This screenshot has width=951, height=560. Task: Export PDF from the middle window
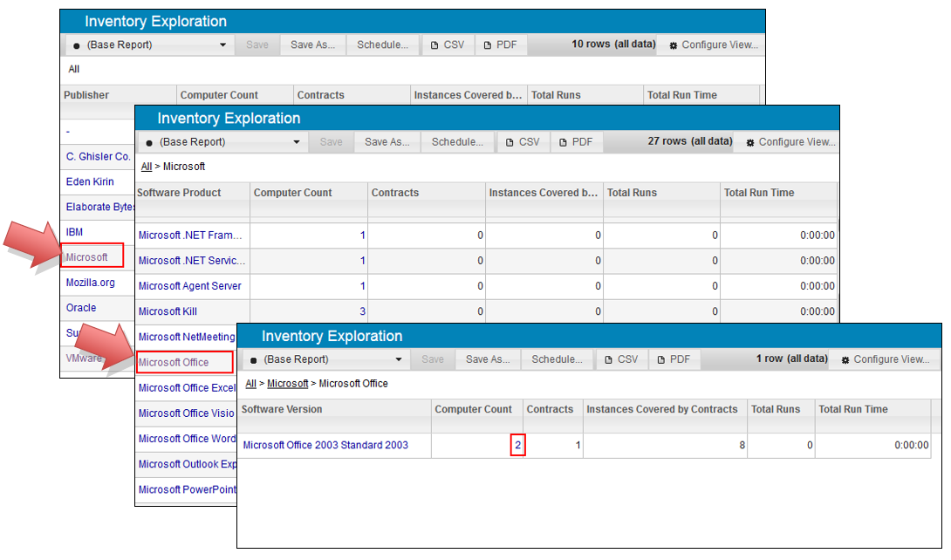click(x=576, y=142)
